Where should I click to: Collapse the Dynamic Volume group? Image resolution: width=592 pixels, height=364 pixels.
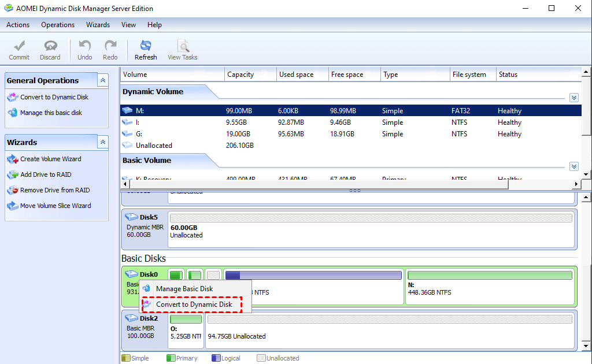click(574, 98)
